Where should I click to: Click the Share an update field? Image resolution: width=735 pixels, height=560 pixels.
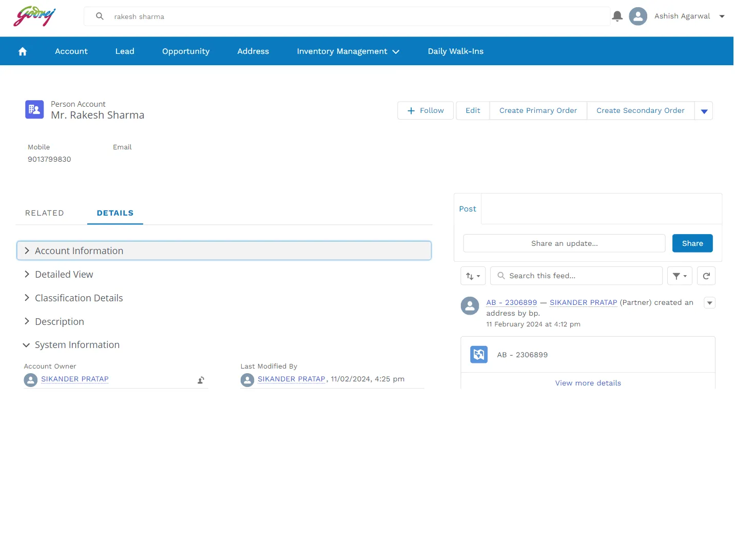coord(564,244)
